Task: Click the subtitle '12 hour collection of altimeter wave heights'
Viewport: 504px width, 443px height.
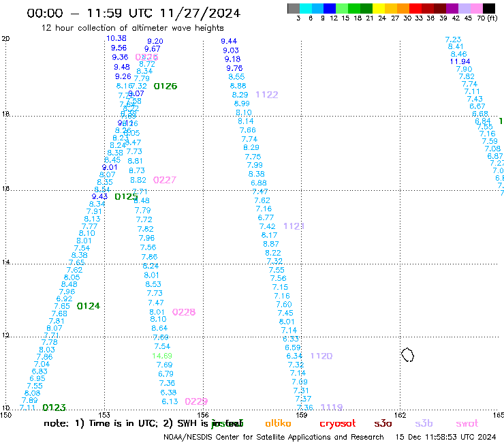Action: click(132, 28)
